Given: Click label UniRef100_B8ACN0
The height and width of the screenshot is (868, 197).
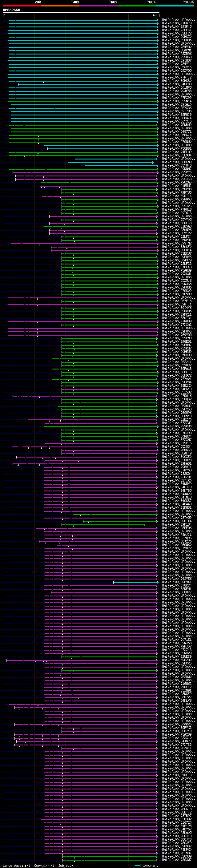Looking at the screenshot, I should tap(177, 162).
